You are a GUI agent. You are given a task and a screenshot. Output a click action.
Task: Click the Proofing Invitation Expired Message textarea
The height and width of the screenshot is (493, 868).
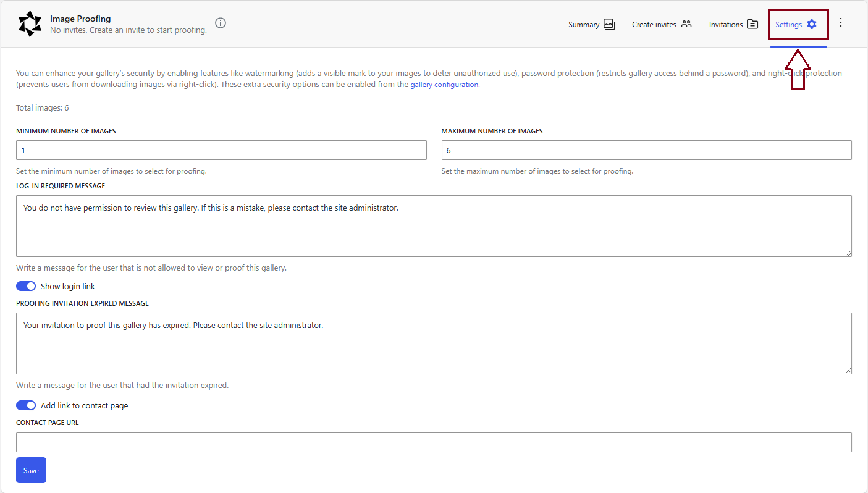[x=434, y=343]
